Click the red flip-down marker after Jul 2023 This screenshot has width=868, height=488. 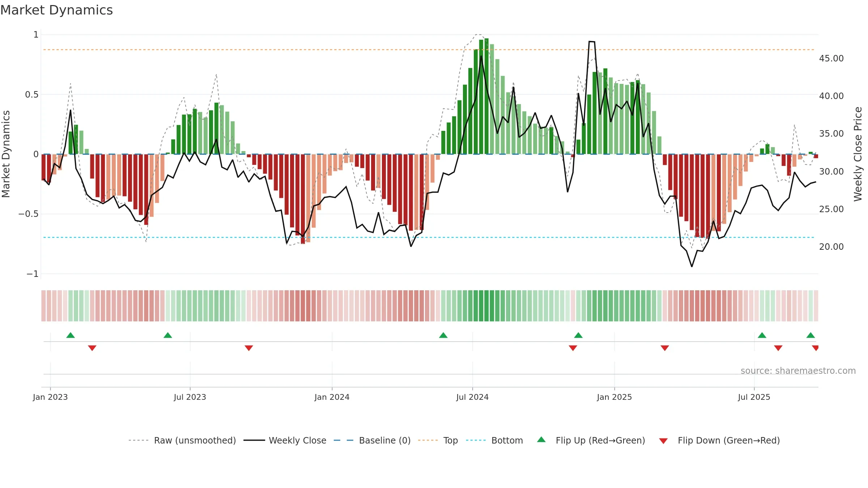[249, 348]
